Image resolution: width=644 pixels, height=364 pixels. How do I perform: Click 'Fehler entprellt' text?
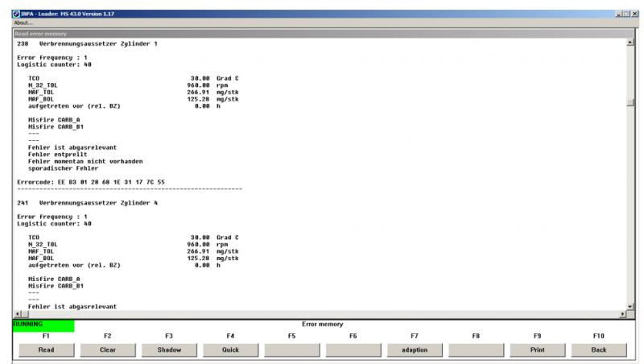point(57,155)
